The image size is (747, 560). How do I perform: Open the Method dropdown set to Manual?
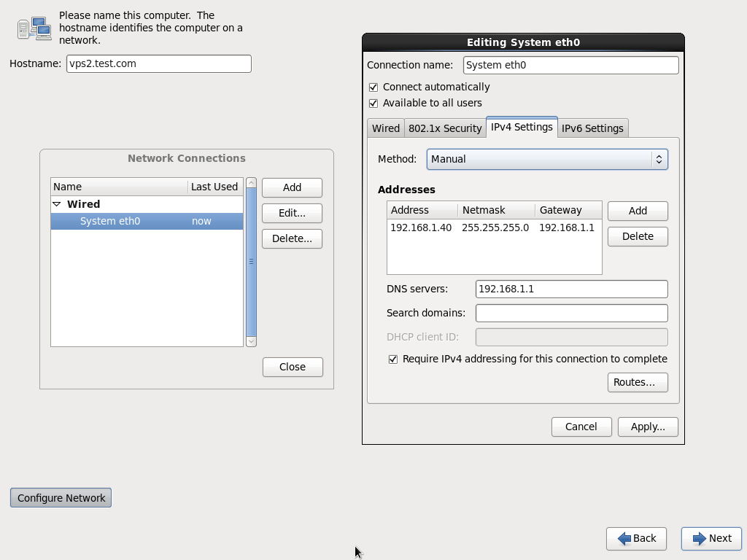(x=547, y=159)
